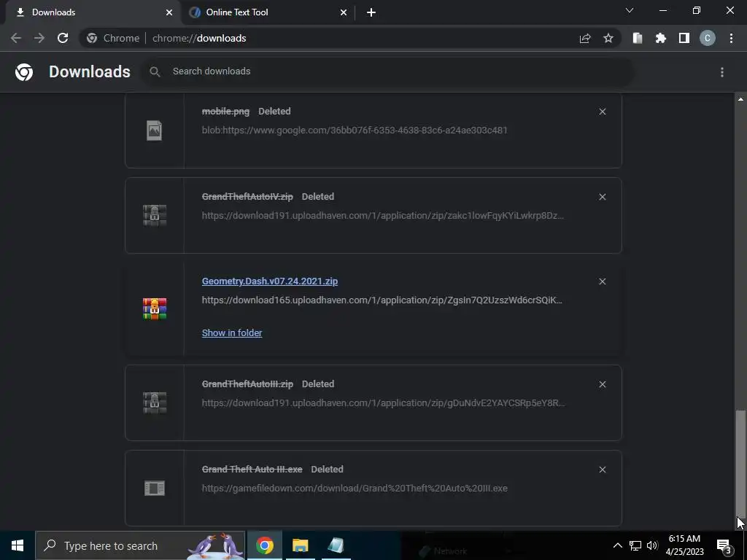Viewport: 747px width, 560px height.
Task: Click the Geometry.Dash WinRAR archive icon
Action: click(x=155, y=308)
